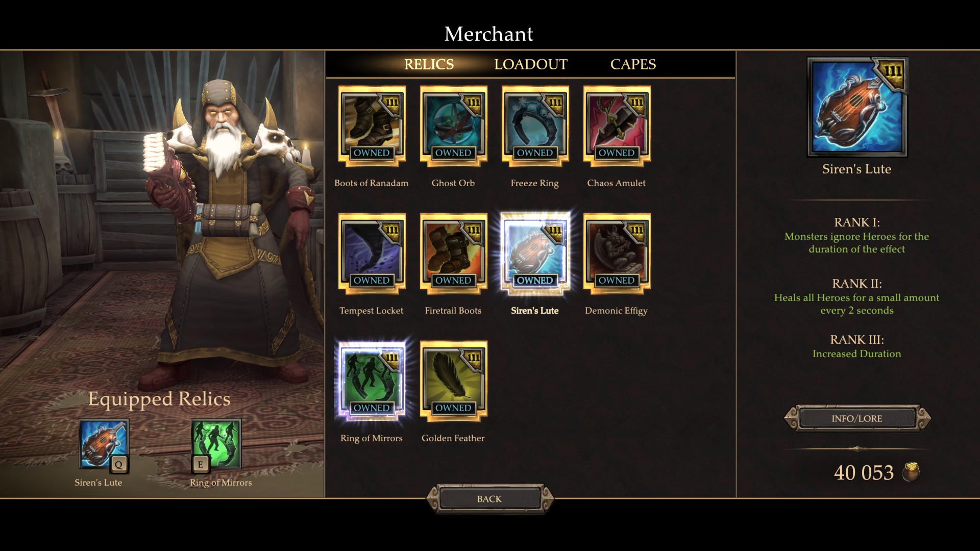The image size is (980, 551).
Task: Select the Tempest Locket relic
Action: [x=372, y=254]
